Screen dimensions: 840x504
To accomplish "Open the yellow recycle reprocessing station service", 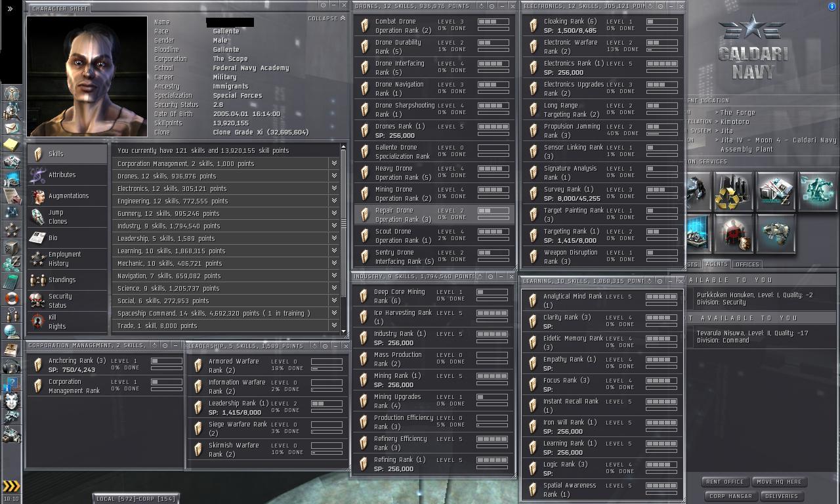I will pos(733,192).
